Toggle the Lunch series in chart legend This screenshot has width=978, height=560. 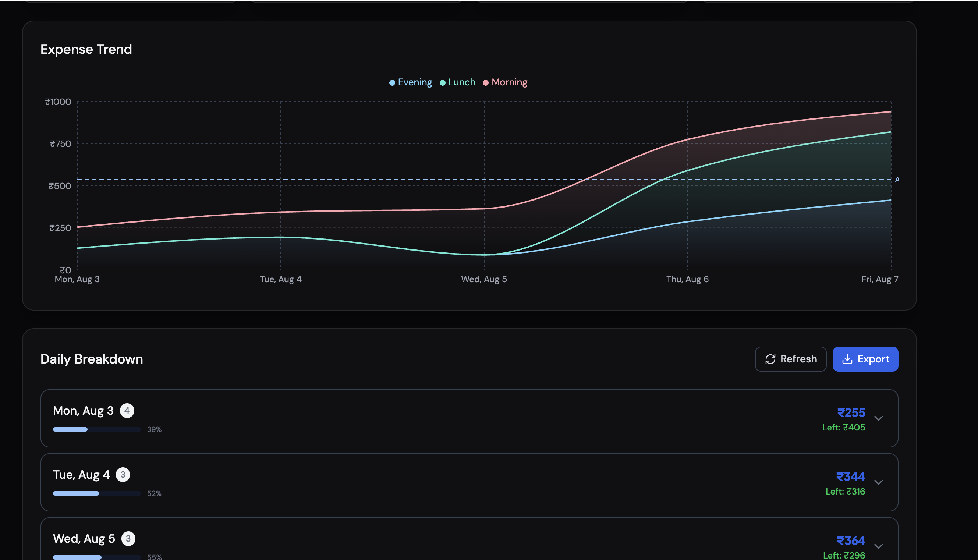(x=457, y=82)
